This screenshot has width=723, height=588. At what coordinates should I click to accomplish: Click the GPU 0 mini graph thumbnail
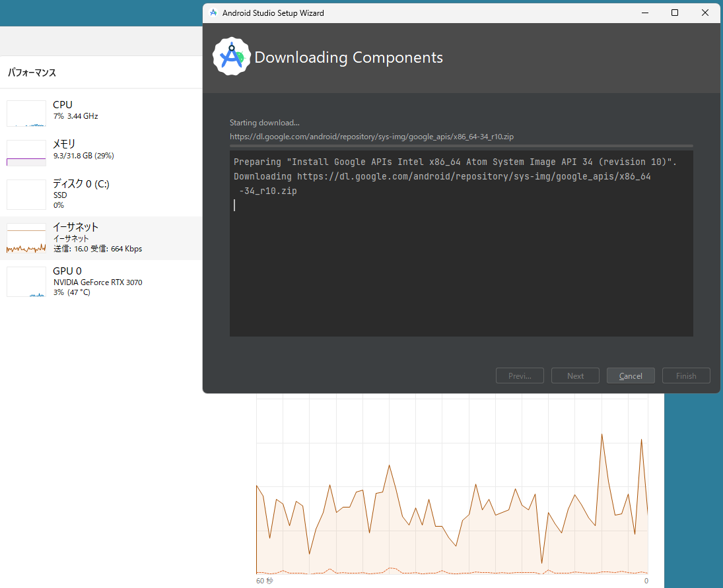click(26, 282)
